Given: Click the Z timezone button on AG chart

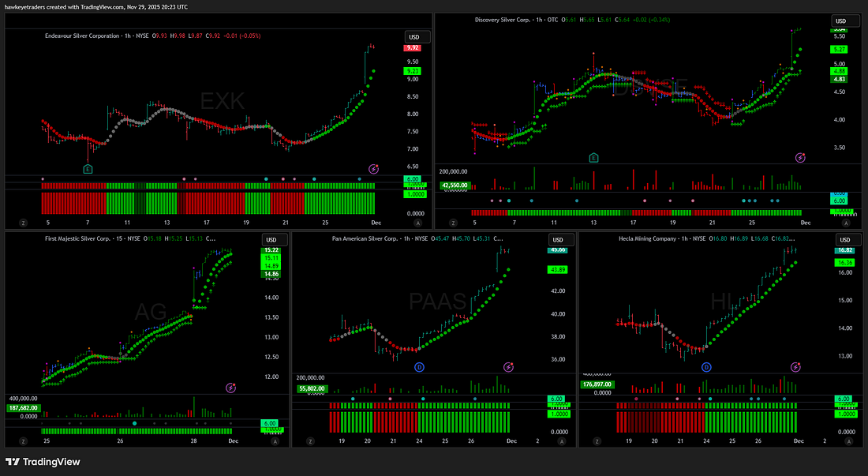Looking at the screenshot, I should pos(23,442).
